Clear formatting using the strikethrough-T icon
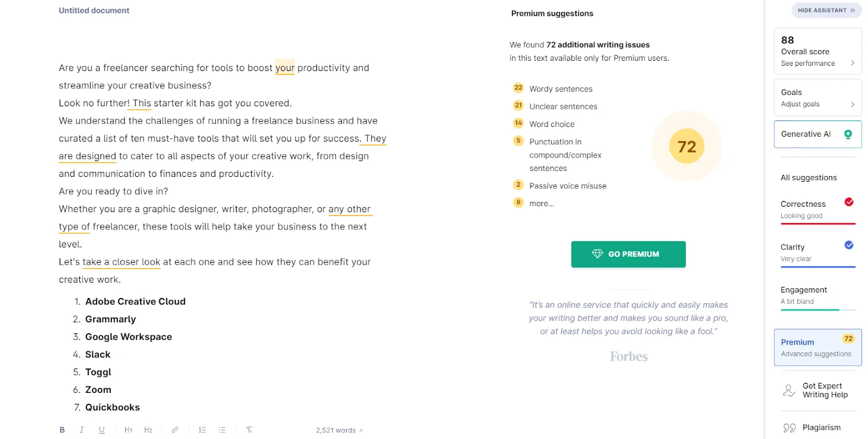The width and height of the screenshot is (868, 439). click(x=249, y=429)
